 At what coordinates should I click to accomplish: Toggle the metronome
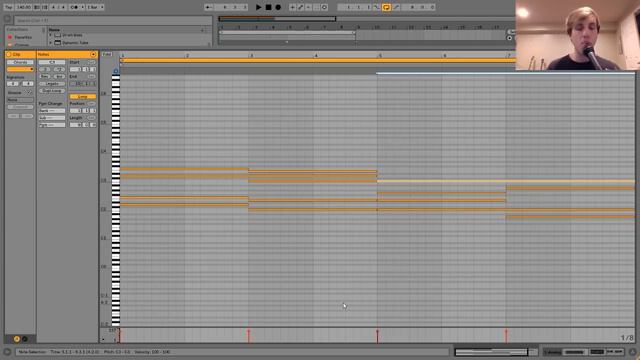74,7
